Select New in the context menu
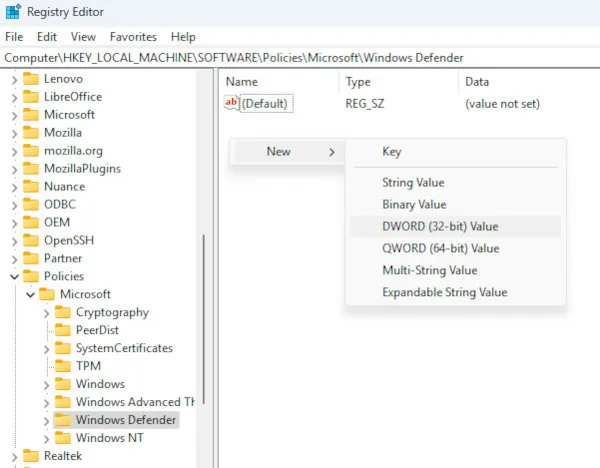600x468 pixels. point(289,152)
